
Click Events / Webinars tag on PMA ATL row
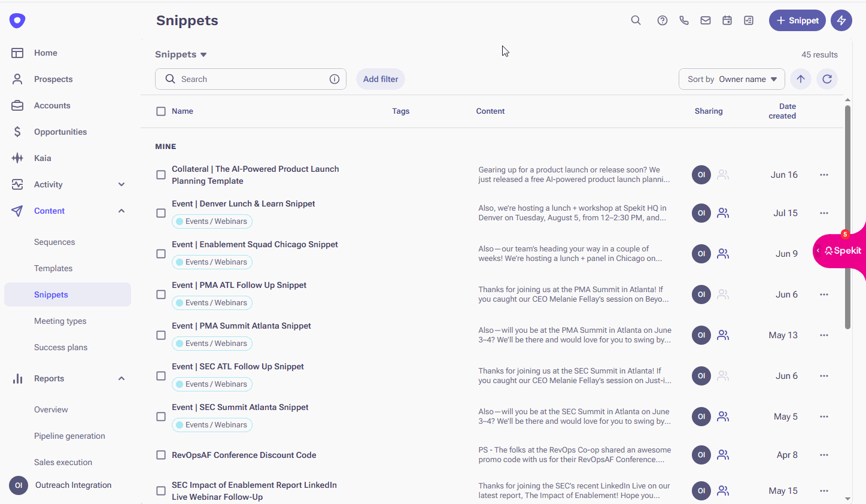pyautogui.click(x=212, y=303)
